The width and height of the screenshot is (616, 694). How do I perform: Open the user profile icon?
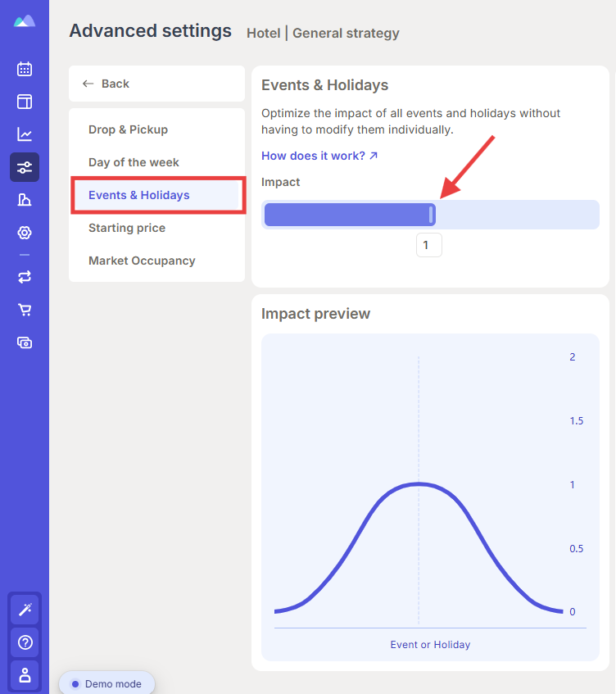[x=25, y=675]
